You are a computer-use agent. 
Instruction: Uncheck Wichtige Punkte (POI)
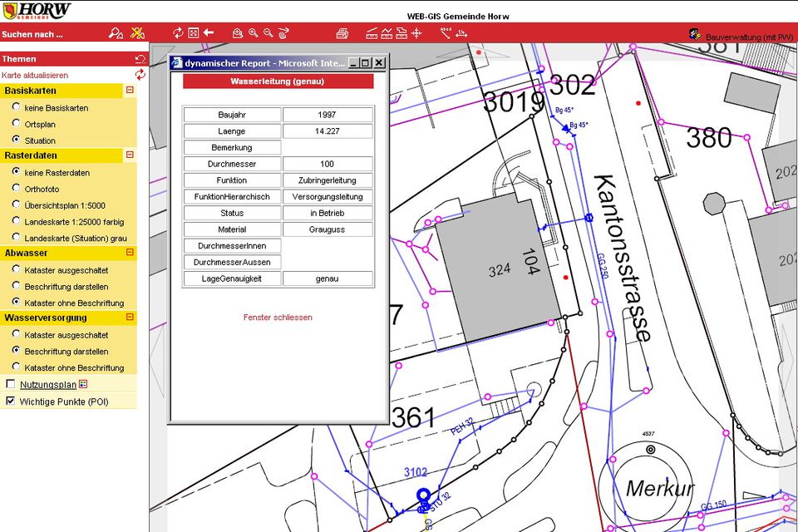click(x=11, y=401)
